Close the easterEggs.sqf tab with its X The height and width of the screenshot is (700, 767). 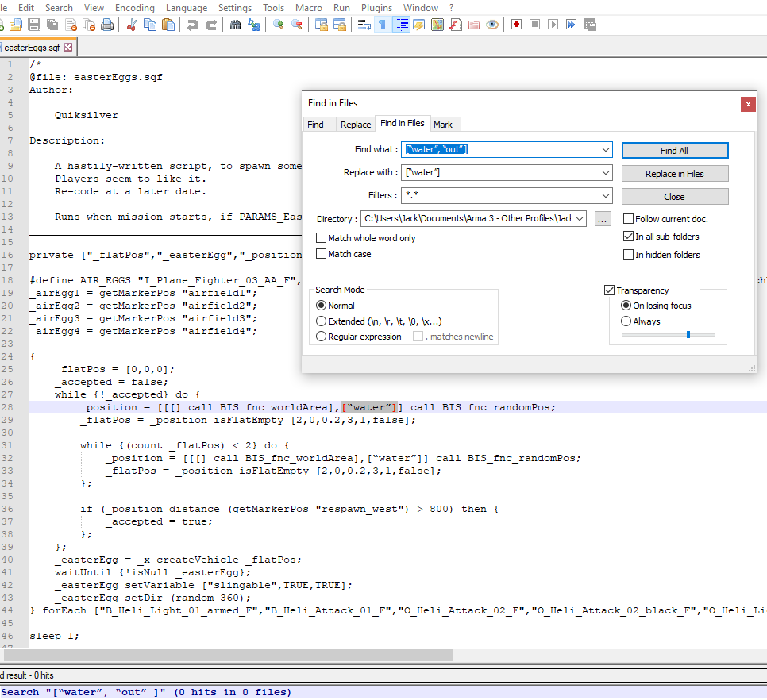[x=68, y=47]
